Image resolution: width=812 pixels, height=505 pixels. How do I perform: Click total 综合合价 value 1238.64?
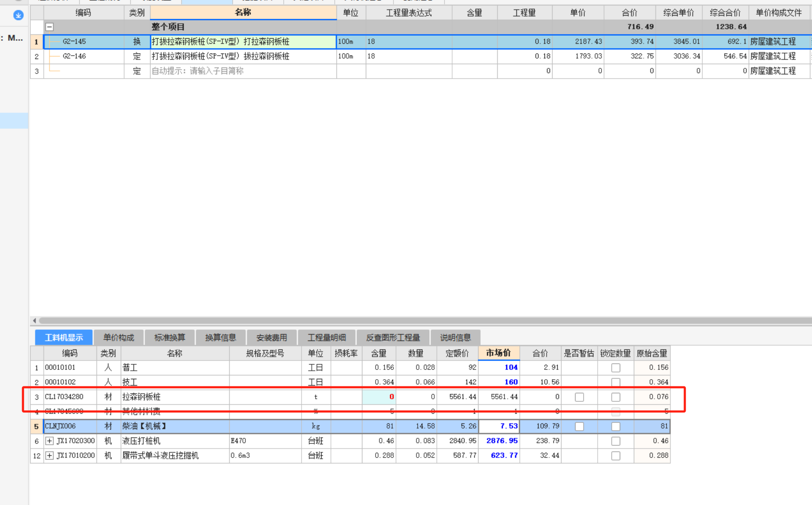click(731, 27)
